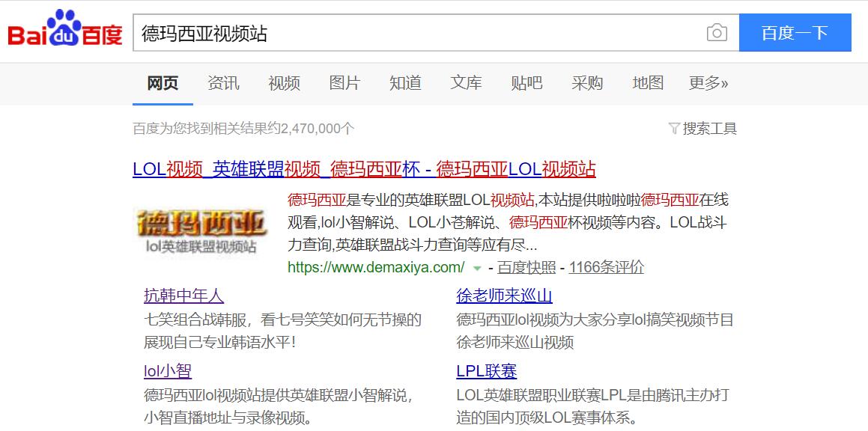The width and height of the screenshot is (868, 431).
Task: Open the 视频 tab
Action: point(284,83)
